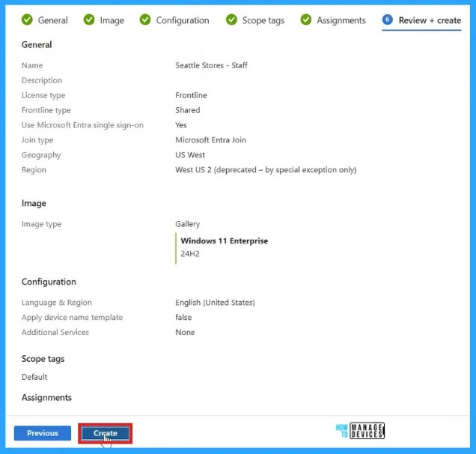Click the 'Scope tags' section heading
476x454 pixels.
43,359
